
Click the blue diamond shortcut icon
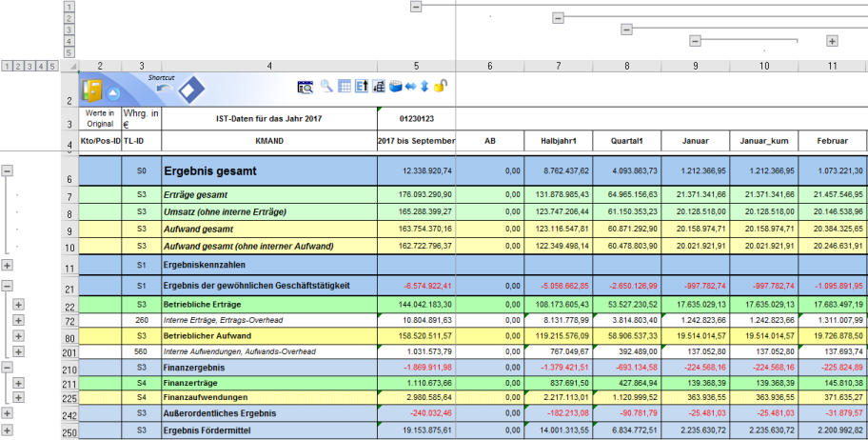(x=191, y=90)
